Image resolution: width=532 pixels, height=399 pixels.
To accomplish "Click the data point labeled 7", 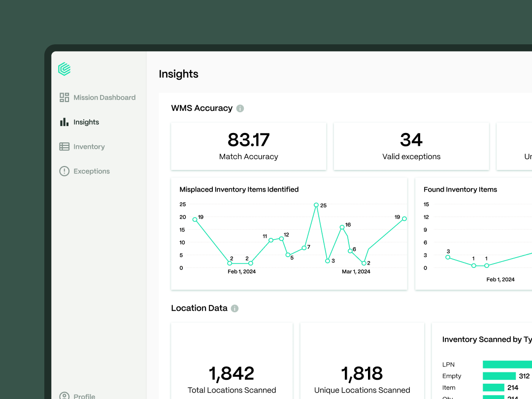I will (x=304, y=248).
